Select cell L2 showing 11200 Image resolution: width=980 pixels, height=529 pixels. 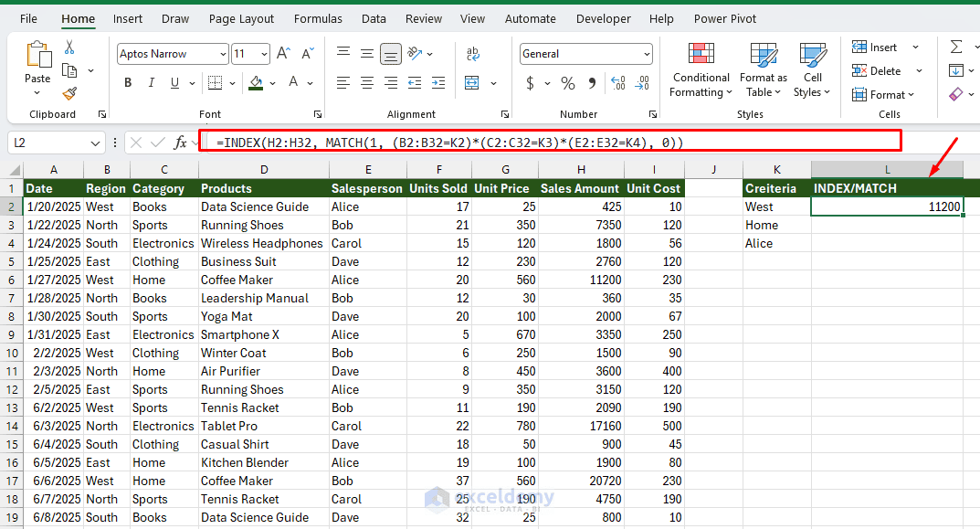pyautogui.click(x=887, y=207)
